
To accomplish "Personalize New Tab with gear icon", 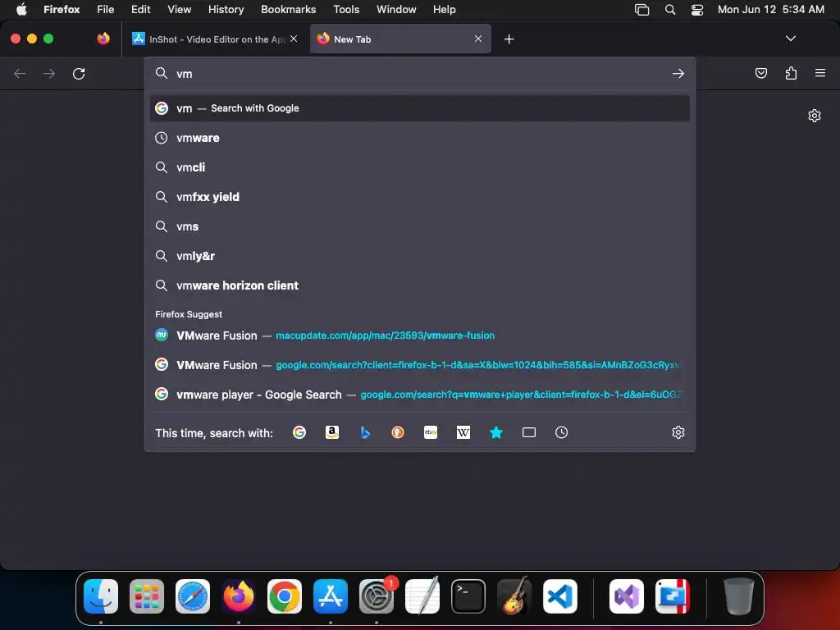I will tap(815, 116).
